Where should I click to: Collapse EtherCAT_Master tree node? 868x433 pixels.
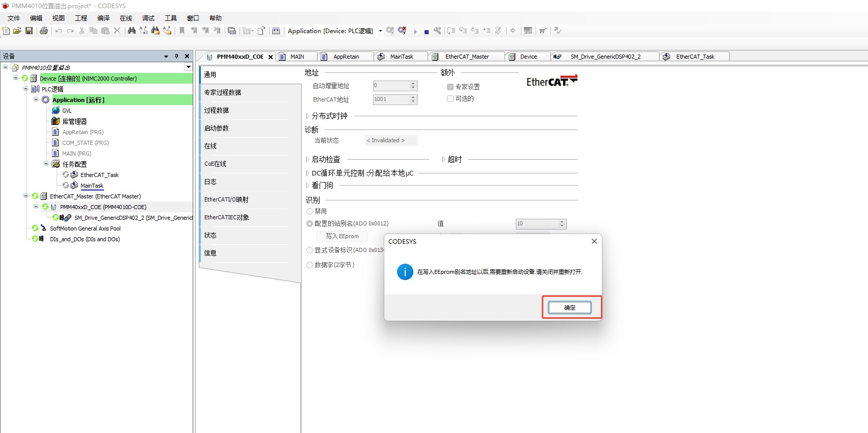coord(25,196)
